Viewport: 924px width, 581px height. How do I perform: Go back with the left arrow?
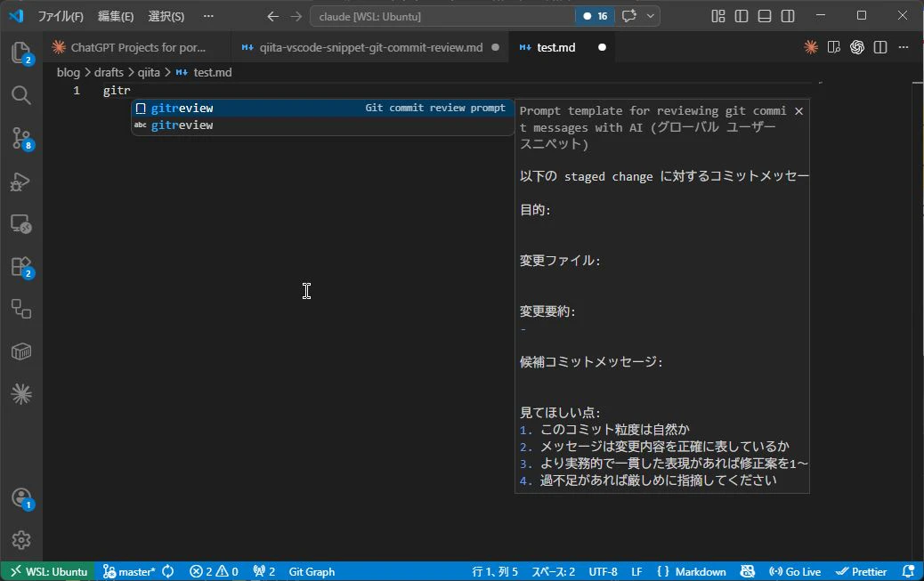[x=272, y=17]
